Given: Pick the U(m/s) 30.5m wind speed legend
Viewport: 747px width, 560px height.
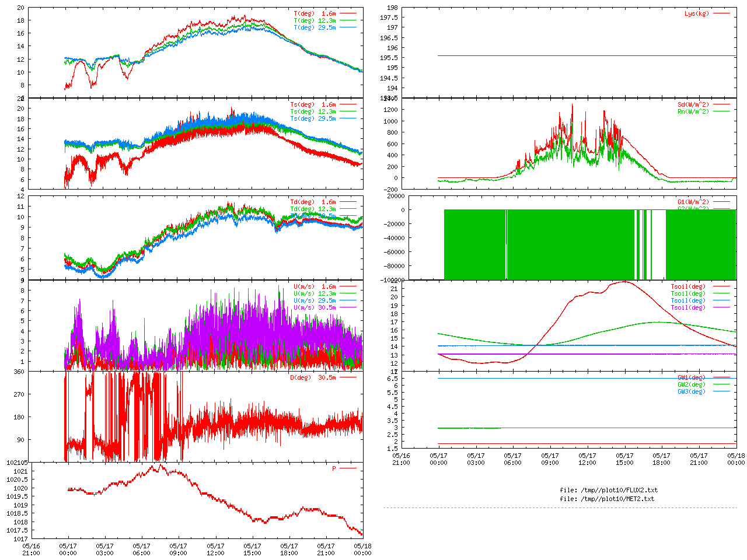Looking at the screenshot, I should pos(315,307).
